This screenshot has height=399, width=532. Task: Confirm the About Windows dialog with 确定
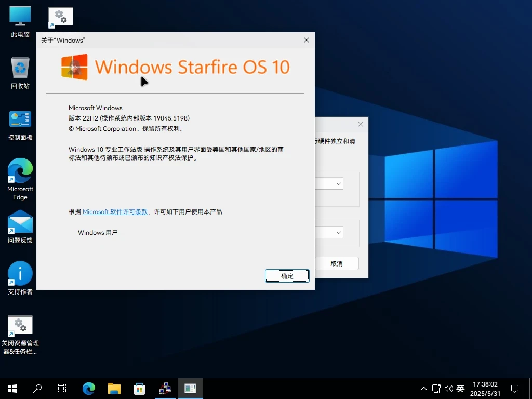pyautogui.click(x=287, y=275)
